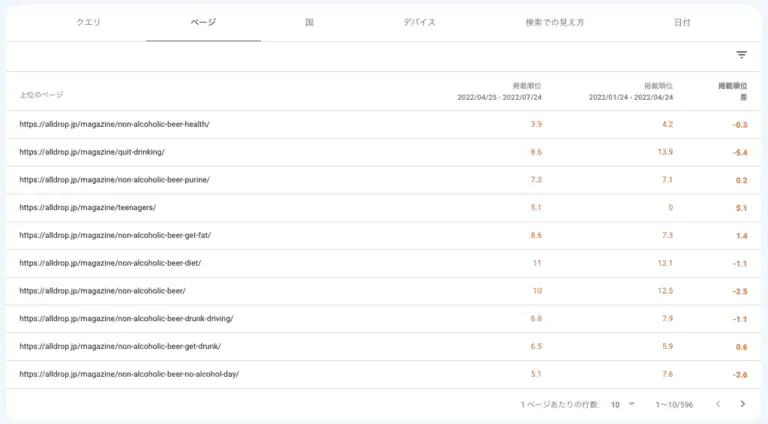768x424 pixels.
Task: Switch to 検索での見え方 tab
Action: tap(554, 23)
